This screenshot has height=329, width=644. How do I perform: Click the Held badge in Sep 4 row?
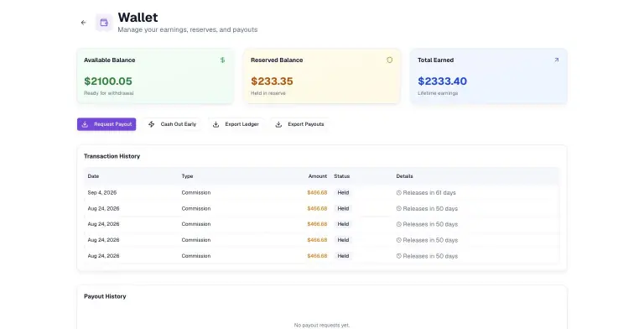coord(343,192)
